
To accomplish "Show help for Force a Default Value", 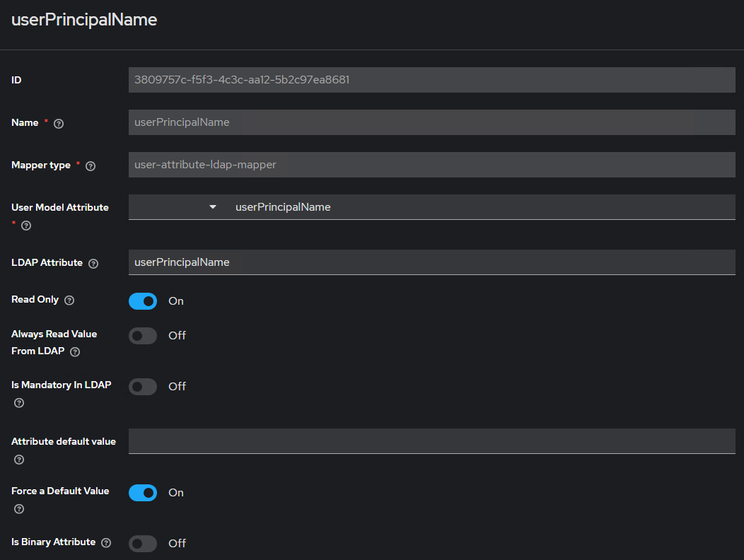I will click(19, 509).
